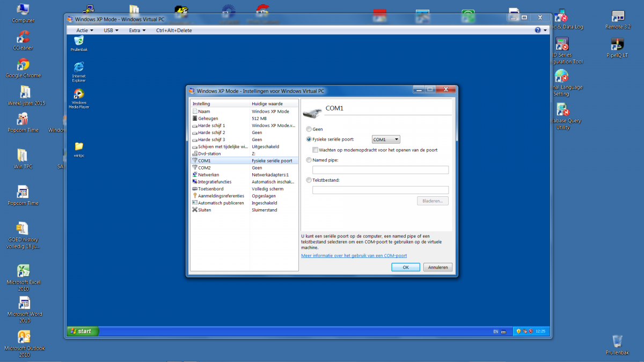Open CCleaner desktop icon
The image size is (644, 362).
[x=23, y=41]
